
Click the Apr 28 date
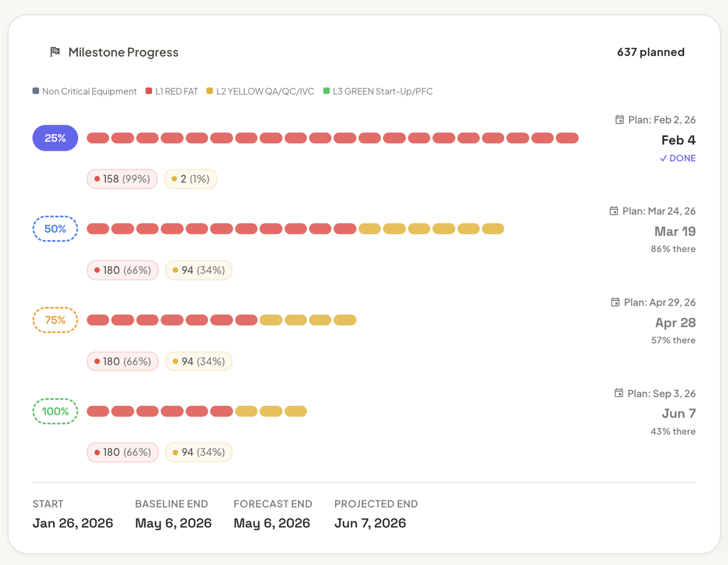(x=676, y=323)
